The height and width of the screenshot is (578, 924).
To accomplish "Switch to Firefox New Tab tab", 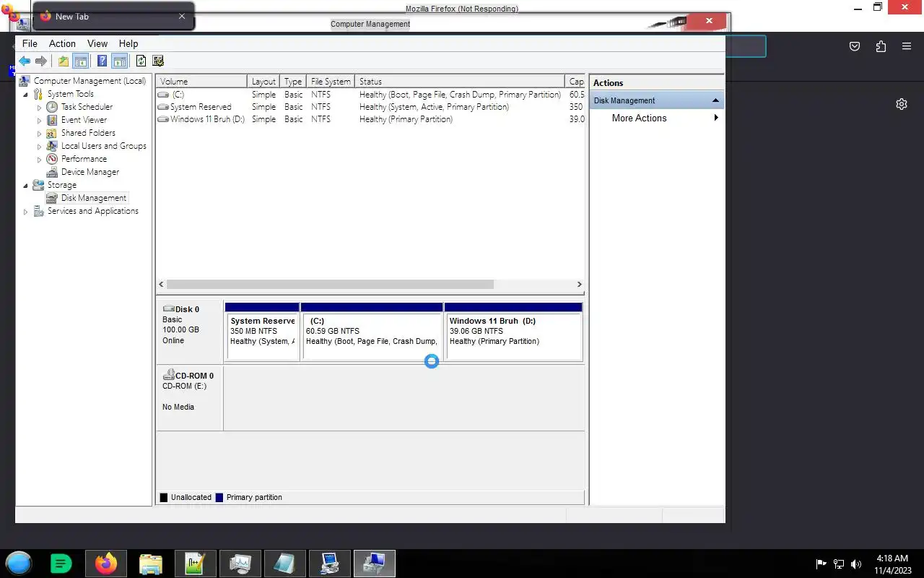I will pos(113,16).
